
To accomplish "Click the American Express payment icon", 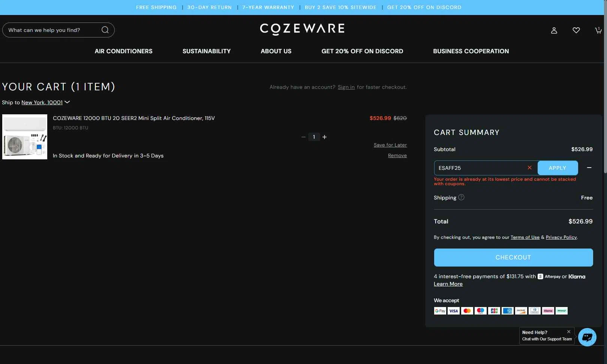I will click(508, 311).
